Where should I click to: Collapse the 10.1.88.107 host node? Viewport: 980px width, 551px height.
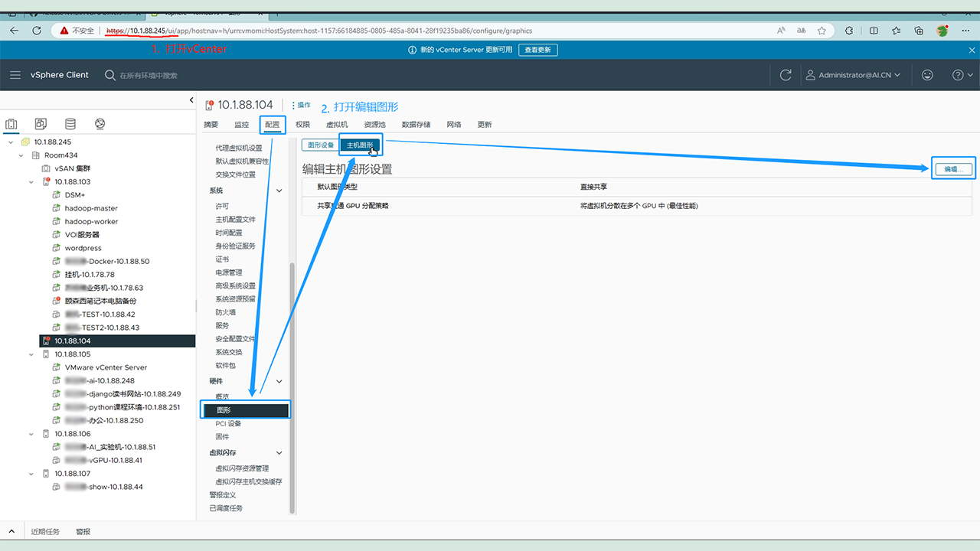click(31, 474)
